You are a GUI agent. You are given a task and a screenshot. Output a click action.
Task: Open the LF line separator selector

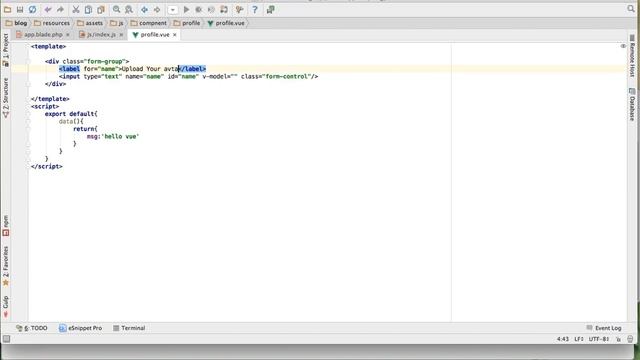579,339
